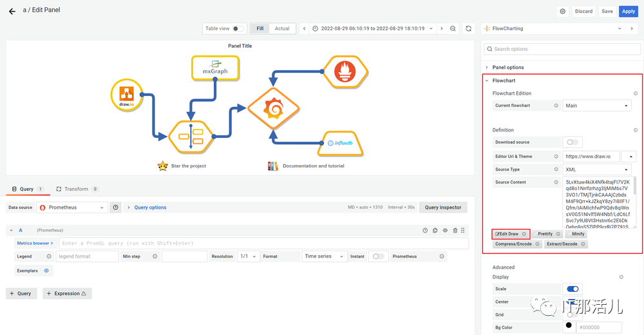Image resolution: width=644 pixels, height=335 pixels.
Task: Select Actual display mode
Action: tap(282, 29)
